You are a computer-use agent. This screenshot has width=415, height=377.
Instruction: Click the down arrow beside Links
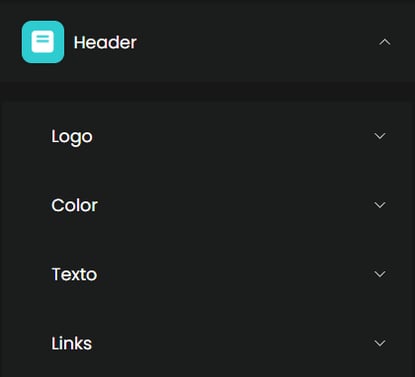coord(380,343)
